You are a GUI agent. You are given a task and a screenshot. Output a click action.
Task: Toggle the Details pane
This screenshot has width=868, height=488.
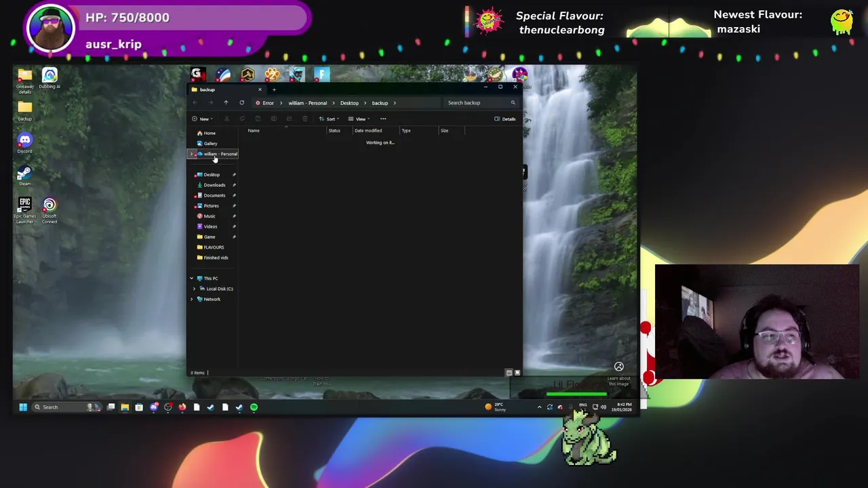(x=505, y=119)
